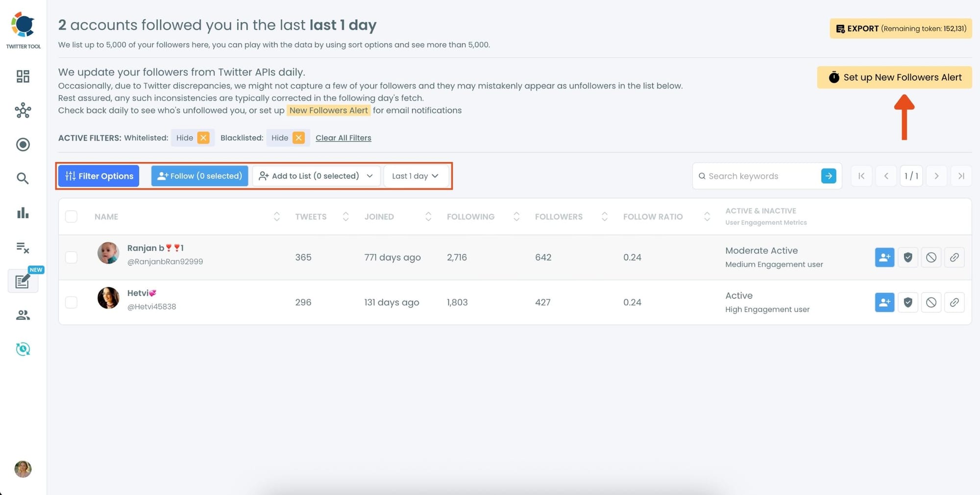Click the Clear All Filters link
Viewport: 980px width, 495px height.
(343, 138)
